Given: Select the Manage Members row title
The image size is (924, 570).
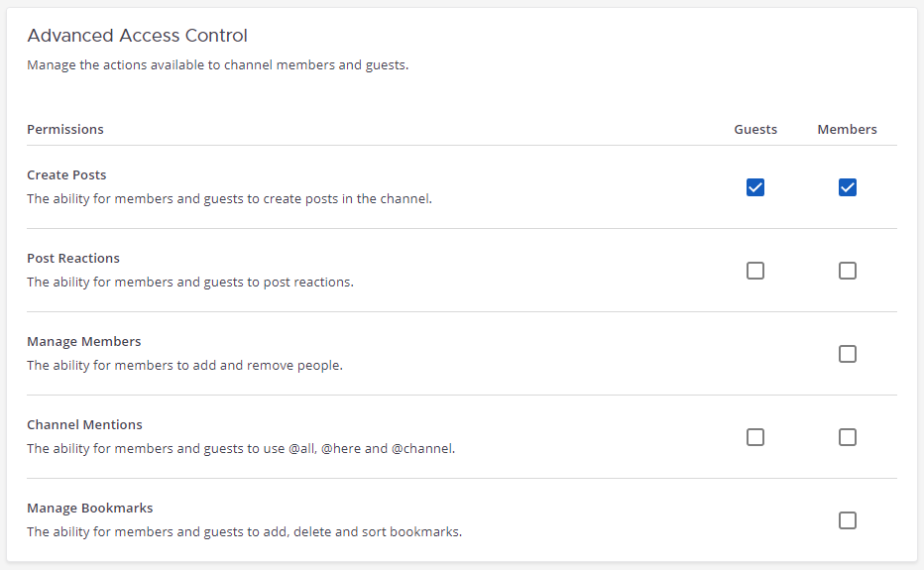Looking at the screenshot, I should pyautogui.click(x=84, y=341).
